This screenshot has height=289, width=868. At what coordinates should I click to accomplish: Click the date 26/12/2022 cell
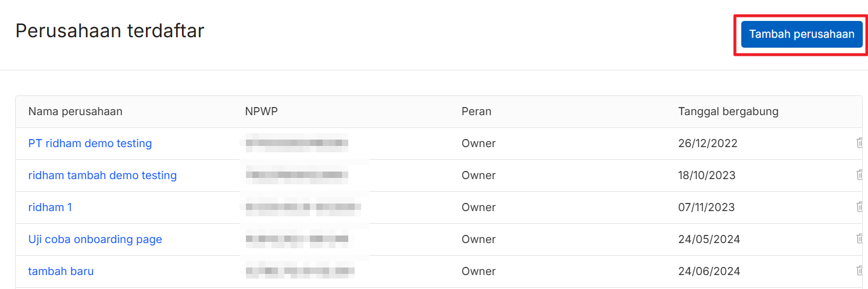[x=708, y=143]
